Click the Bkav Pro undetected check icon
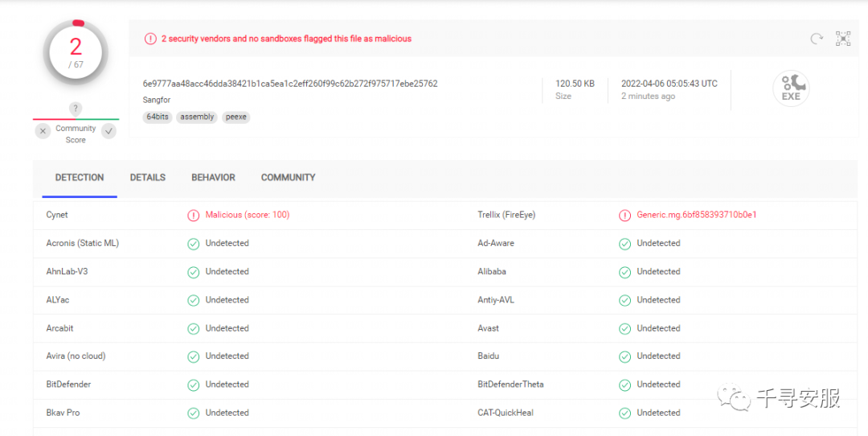Image resolution: width=868 pixels, height=436 pixels. coord(193,413)
